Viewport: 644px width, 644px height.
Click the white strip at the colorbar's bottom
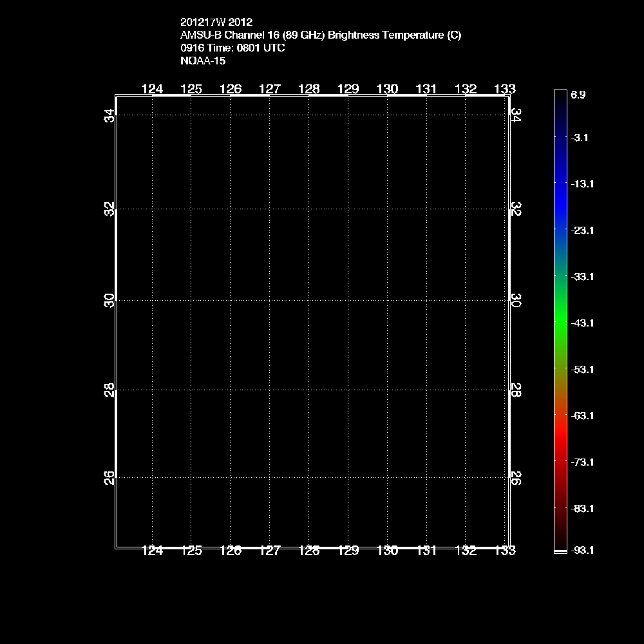pos(560,551)
